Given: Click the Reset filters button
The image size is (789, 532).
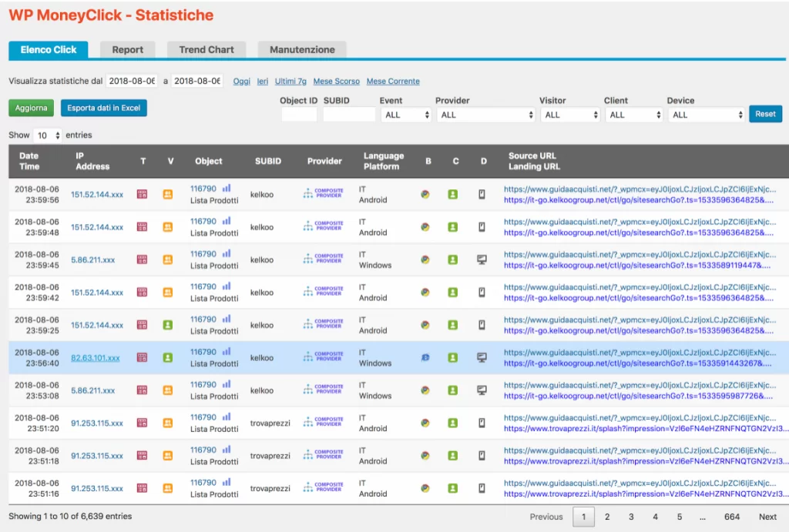Looking at the screenshot, I should click(x=765, y=114).
